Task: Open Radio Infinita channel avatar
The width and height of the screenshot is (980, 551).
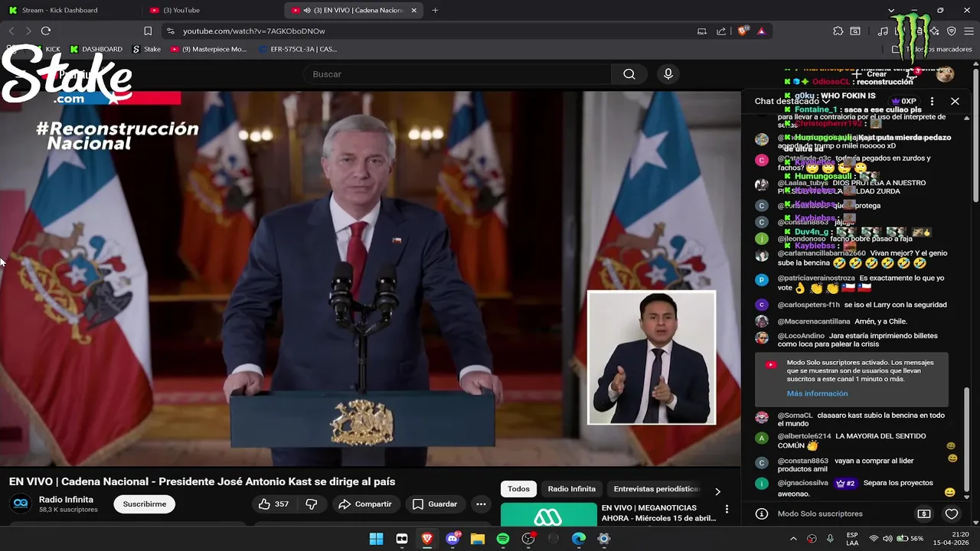Action: (21, 504)
